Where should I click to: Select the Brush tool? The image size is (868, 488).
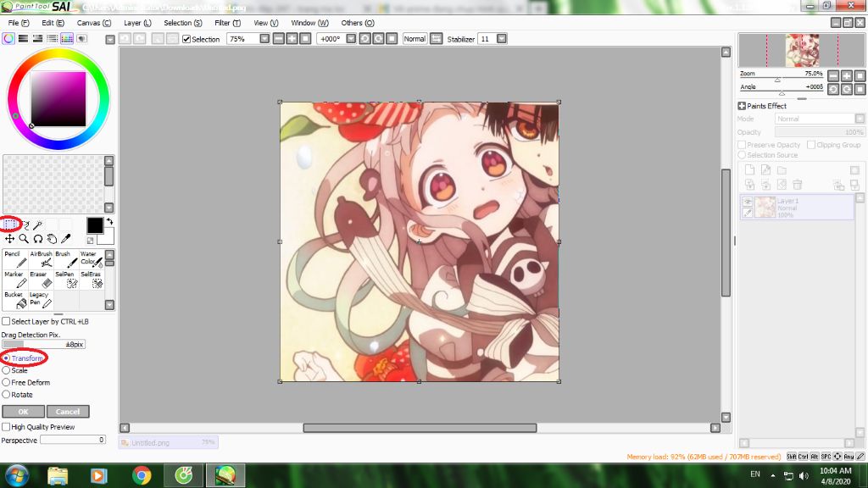(x=66, y=259)
